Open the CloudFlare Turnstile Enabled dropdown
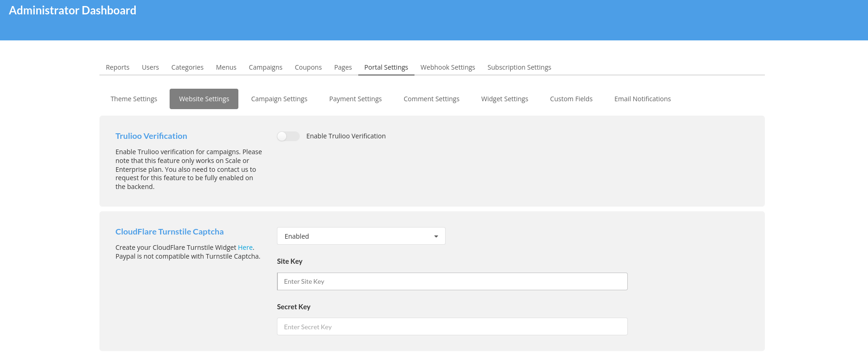 pyautogui.click(x=361, y=236)
